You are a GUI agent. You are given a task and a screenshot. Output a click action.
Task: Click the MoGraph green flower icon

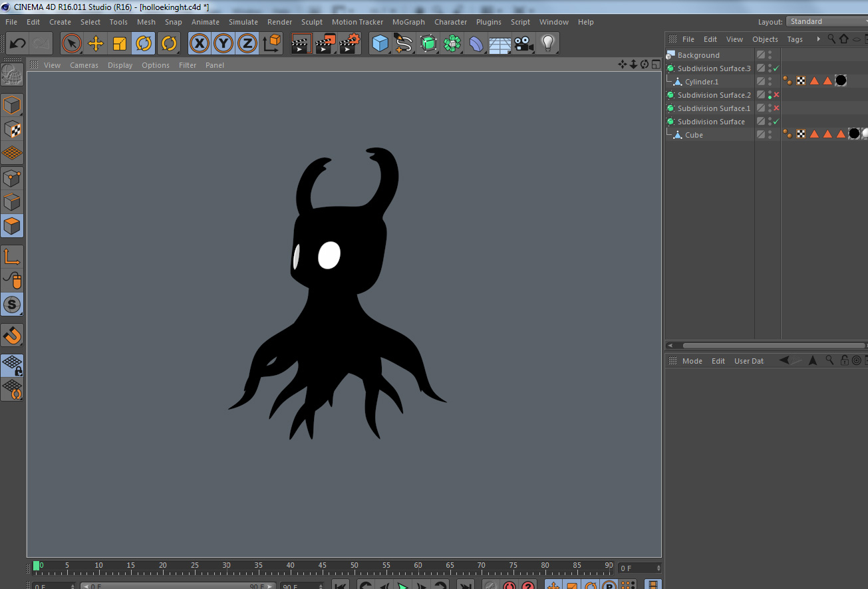452,43
